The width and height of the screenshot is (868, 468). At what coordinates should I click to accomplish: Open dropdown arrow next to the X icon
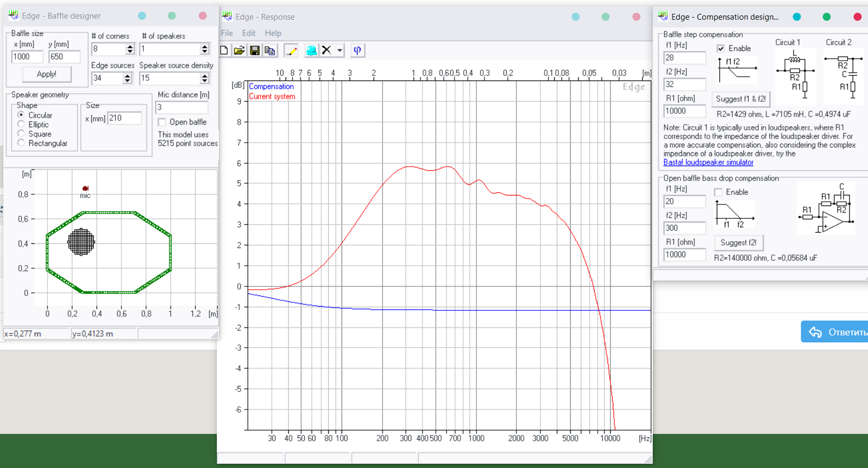coord(340,51)
